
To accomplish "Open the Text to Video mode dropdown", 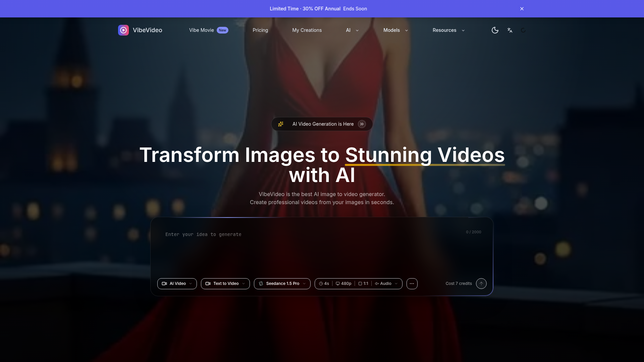I will click(225, 284).
